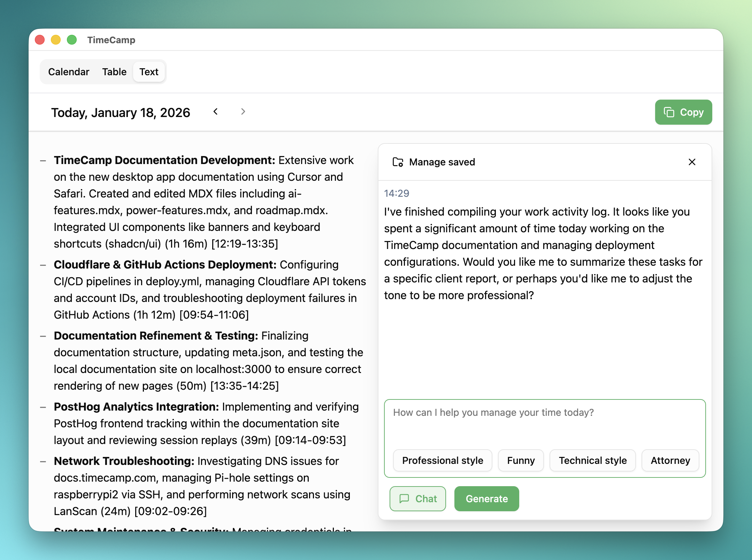Click the Chat speech bubble icon
752x560 pixels.
(x=404, y=498)
